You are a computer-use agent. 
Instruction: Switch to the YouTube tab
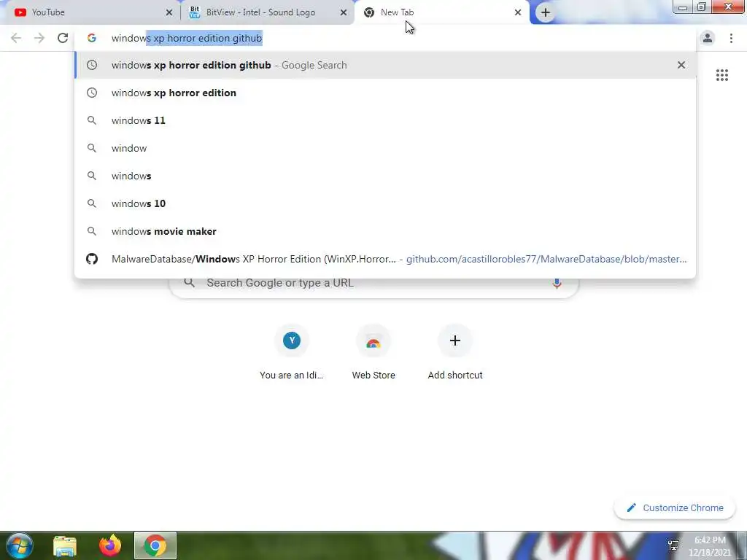[90, 12]
